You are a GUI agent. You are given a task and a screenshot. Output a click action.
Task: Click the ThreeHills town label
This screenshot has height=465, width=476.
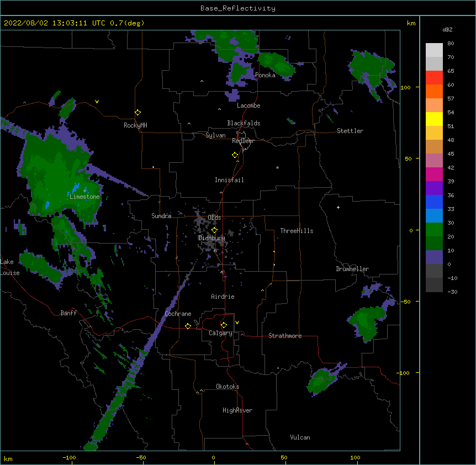pos(297,231)
